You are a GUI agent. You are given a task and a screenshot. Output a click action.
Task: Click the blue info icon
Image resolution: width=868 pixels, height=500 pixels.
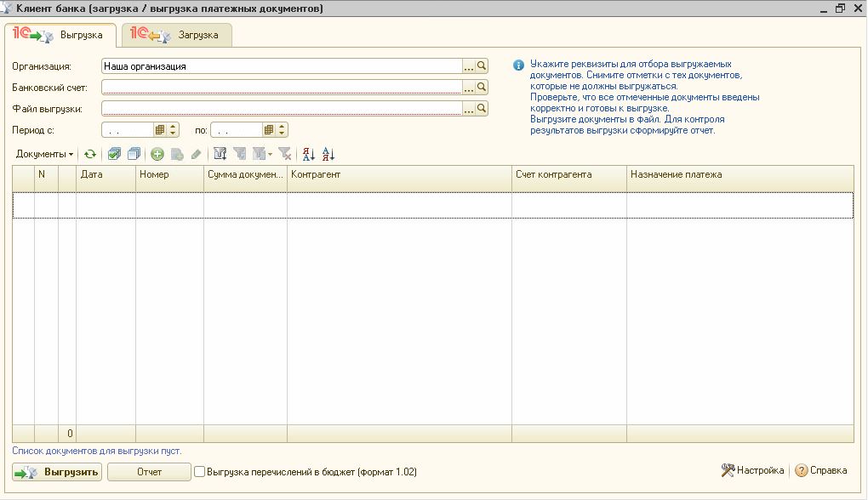tap(518, 65)
